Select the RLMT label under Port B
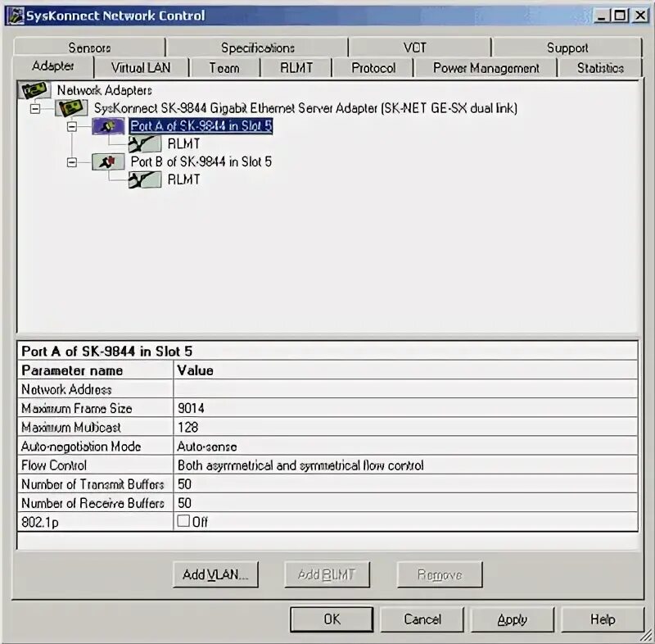The height and width of the screenshot is (644, 655). click(183, 179)
